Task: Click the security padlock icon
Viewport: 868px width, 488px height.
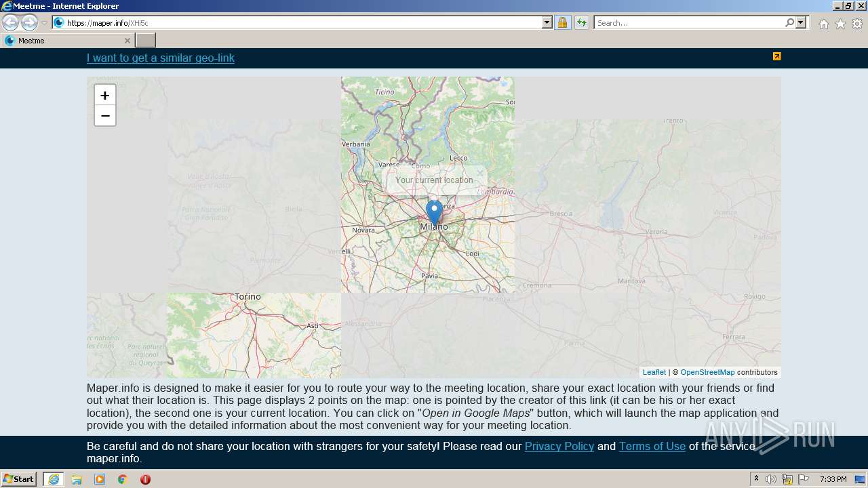Action: coord(562,22)
